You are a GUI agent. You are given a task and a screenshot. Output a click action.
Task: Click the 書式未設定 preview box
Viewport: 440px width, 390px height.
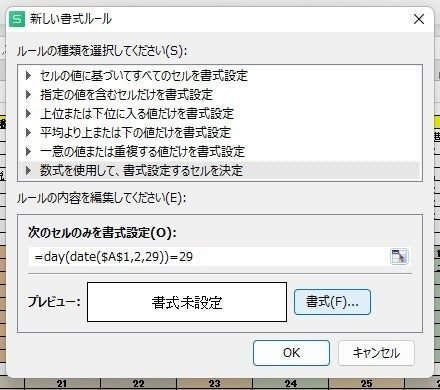[187, 302]
